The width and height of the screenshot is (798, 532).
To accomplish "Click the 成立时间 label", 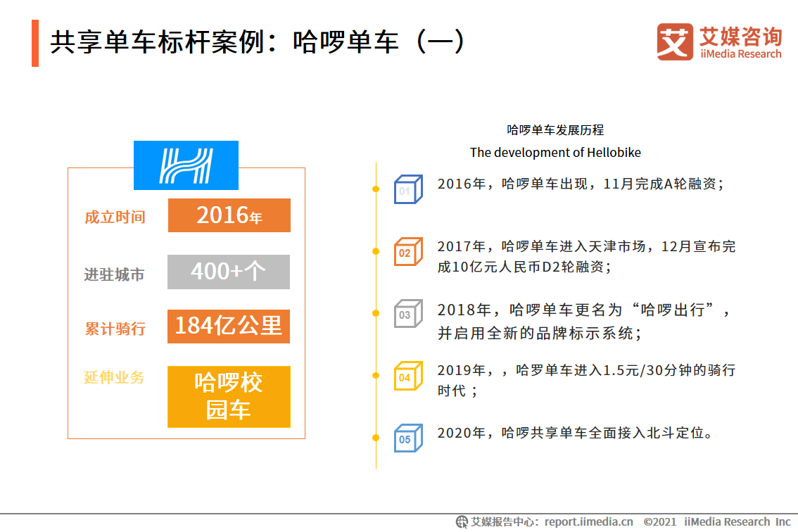I will click(x=115, y=217).
